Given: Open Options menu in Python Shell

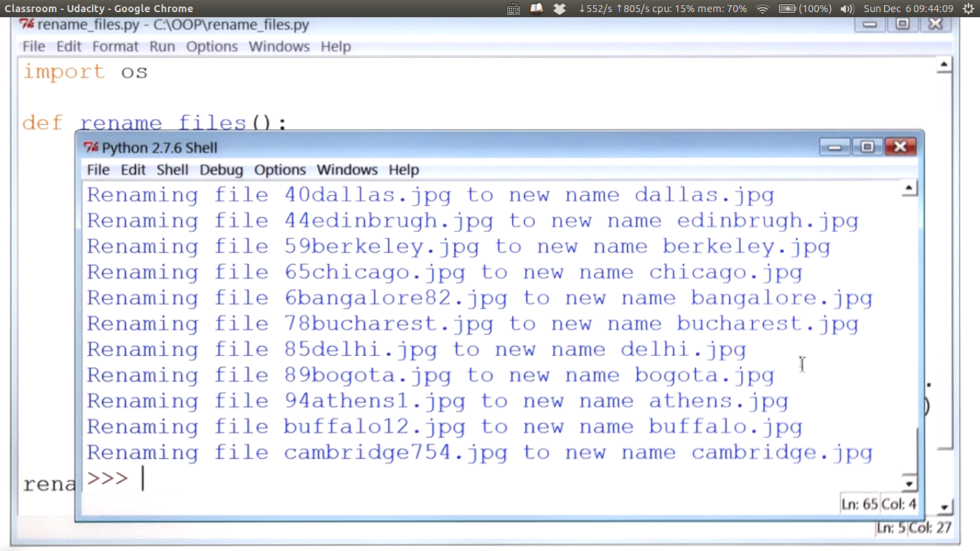Looking at the screenshot, I should (x=280, y=170).
